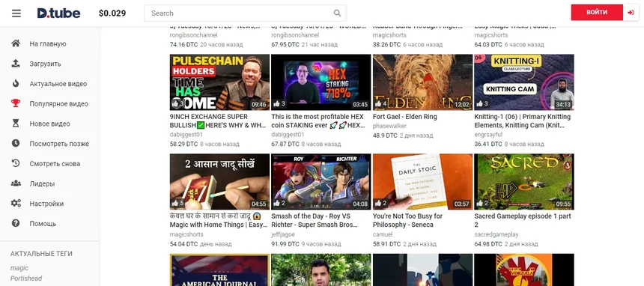Open the Elden Ring video thumbnail
The width and height of the screenshot is (644, 286).
coord(422,82)
